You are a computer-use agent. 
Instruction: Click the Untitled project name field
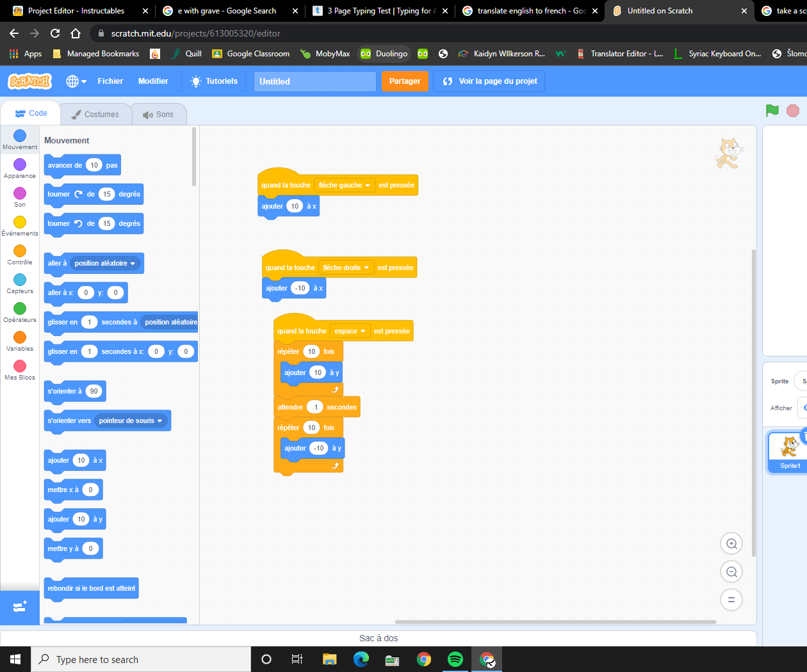click(x=314, y=81)
